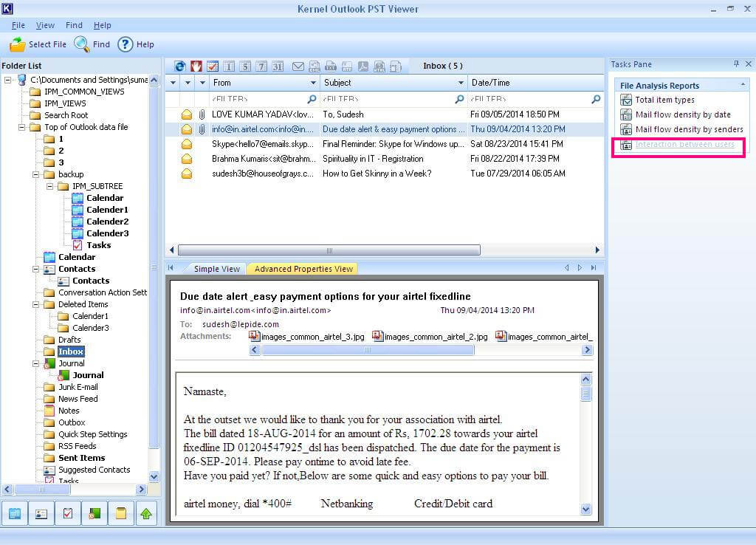Screen dimensions: 756x545
Task: Open the Mail flow density by date report
Action: (683, 114)
